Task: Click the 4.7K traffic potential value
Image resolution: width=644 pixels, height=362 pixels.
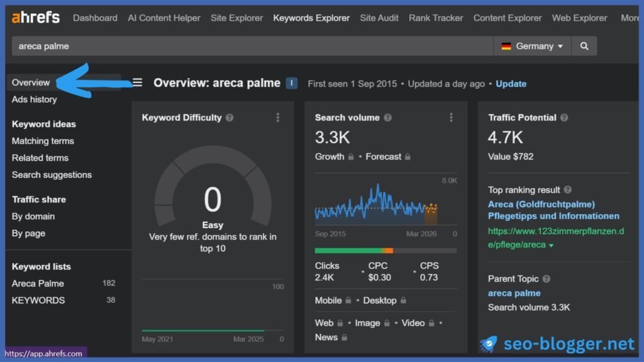Action: tap(506, 138)
